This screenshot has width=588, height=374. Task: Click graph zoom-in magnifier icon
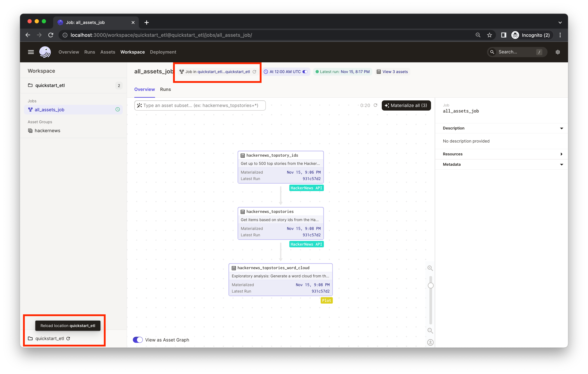(x=430, y=268)
